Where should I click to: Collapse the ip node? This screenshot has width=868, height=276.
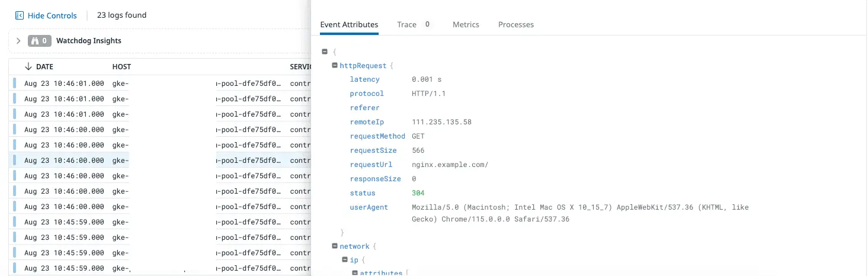[x=345, y=260]
